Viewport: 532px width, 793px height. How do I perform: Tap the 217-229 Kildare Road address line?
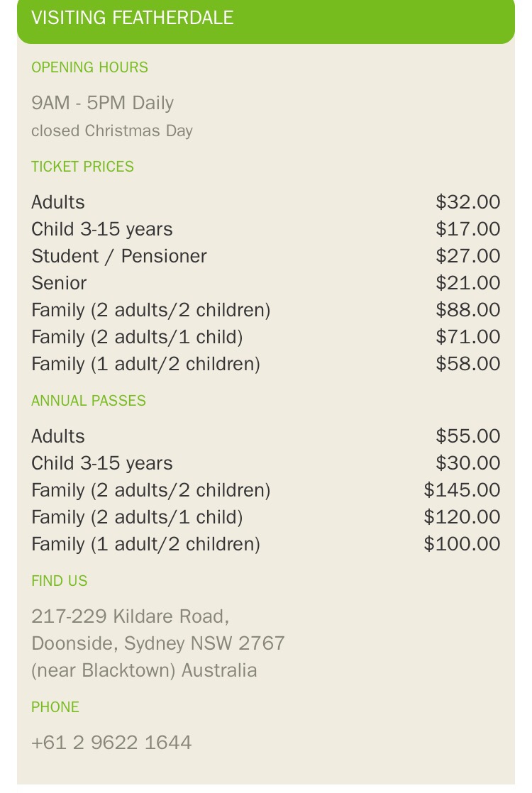[x=130, y=616]
